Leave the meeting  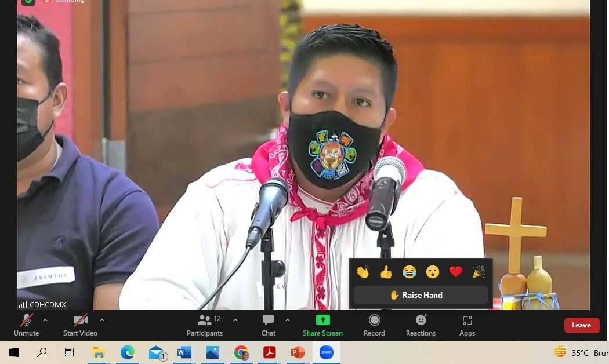[x=581, y=325]
